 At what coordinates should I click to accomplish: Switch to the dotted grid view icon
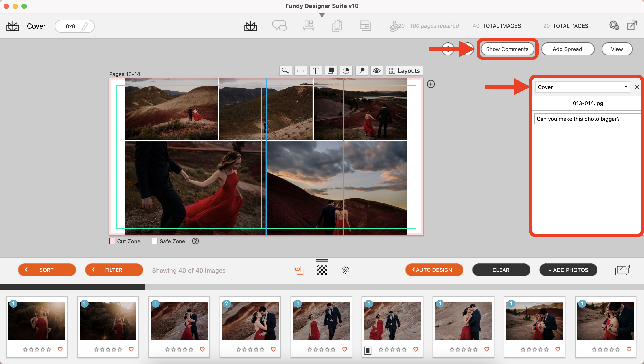pyautogui.click(x=322, y=270)
